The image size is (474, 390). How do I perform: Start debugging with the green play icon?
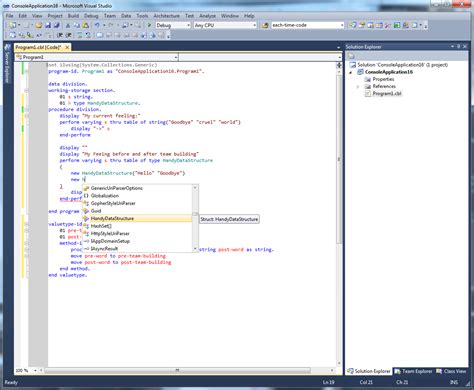pos(149,25)
